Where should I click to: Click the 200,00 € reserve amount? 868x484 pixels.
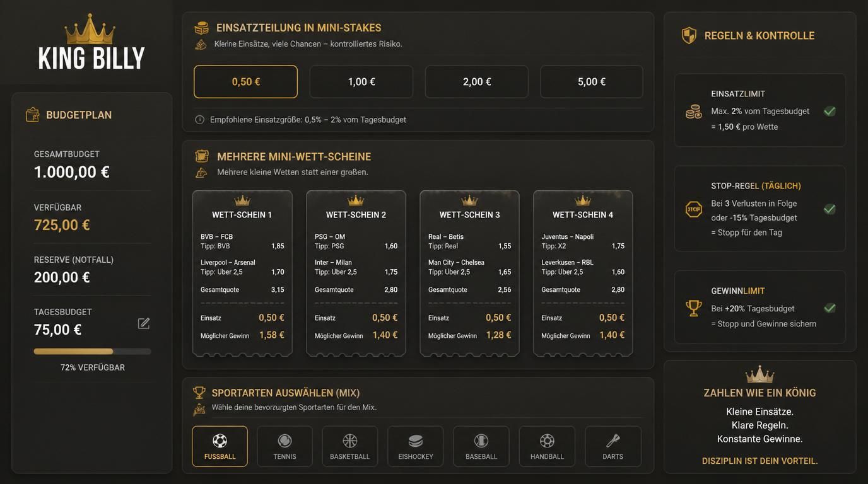click(62, 277)
